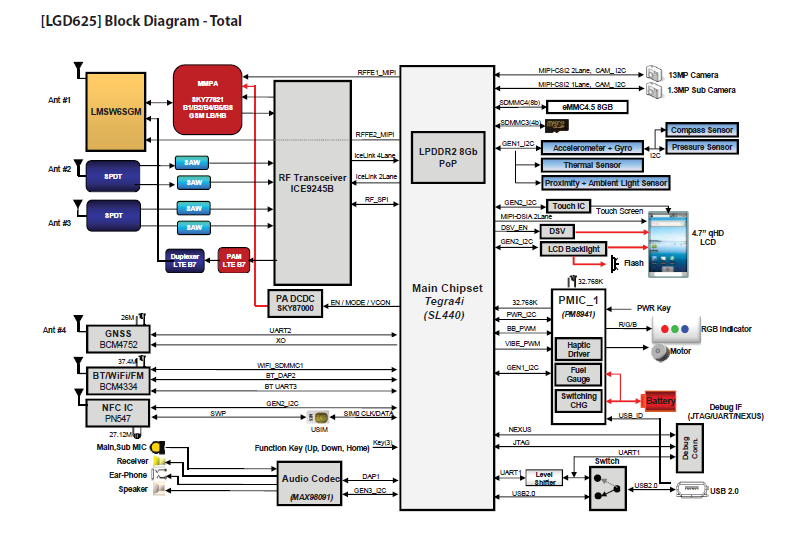This screenshot has height=533, width=812.
Task: Click the Fuel Gauge block
Action: pos(578,374)
